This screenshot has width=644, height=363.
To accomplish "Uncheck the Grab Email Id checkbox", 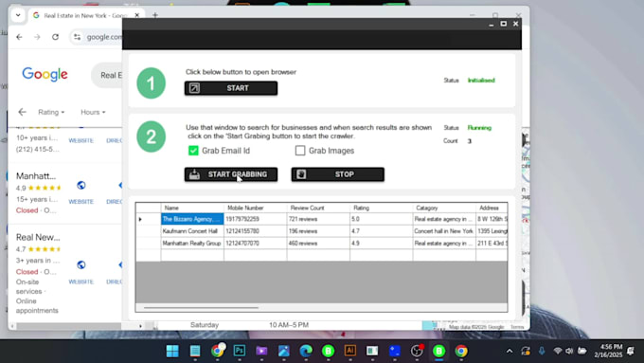I will (x=193, y=151).
